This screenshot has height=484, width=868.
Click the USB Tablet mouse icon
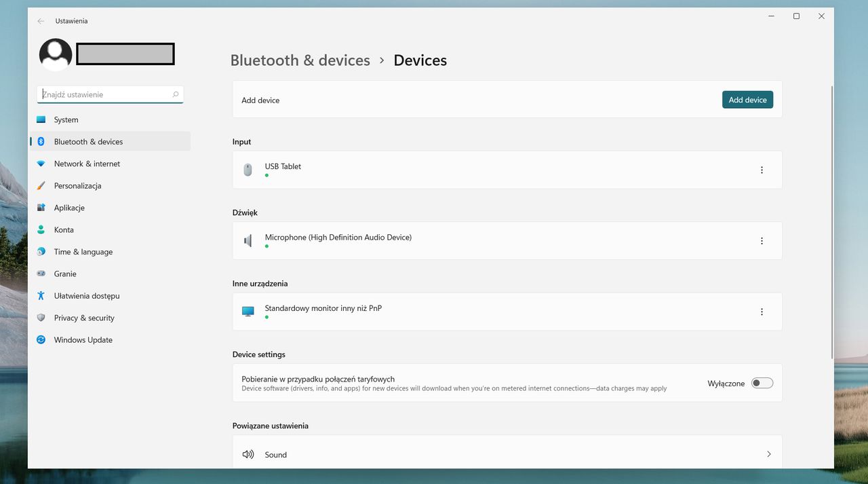pyautogui.click(x=248, y=170)
